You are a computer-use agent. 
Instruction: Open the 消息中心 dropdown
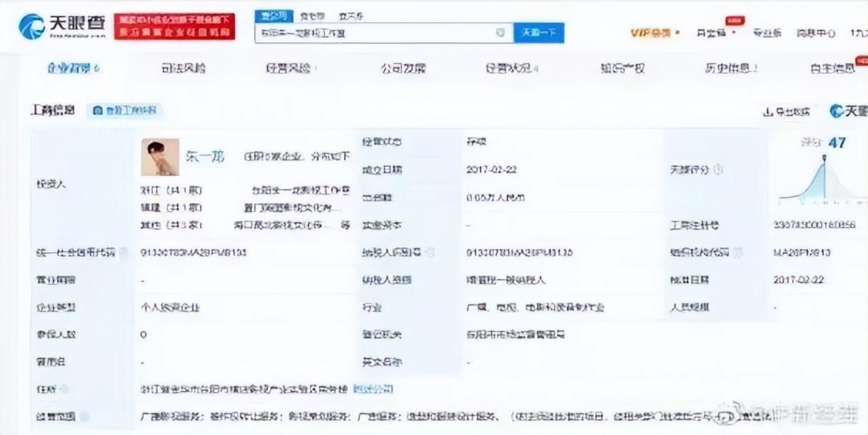[816, 33]
